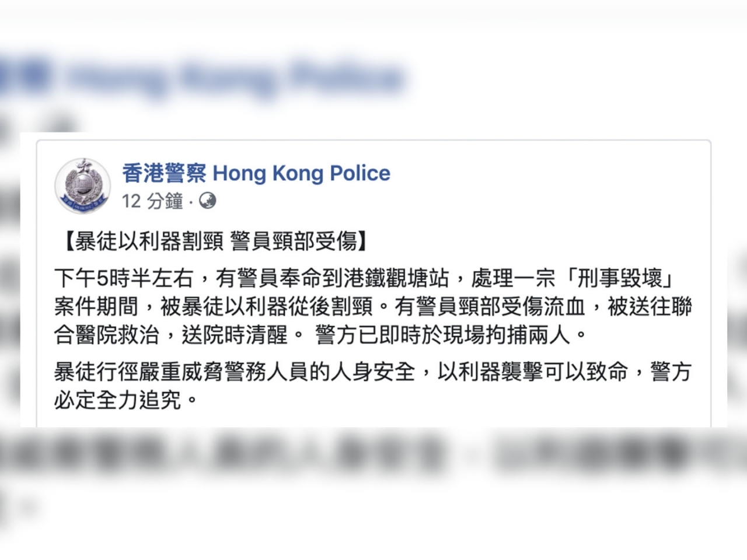Click the English words Hong Kong Police in the title
Viewport: 747px width, 560px height.
(x=302, y=173)
